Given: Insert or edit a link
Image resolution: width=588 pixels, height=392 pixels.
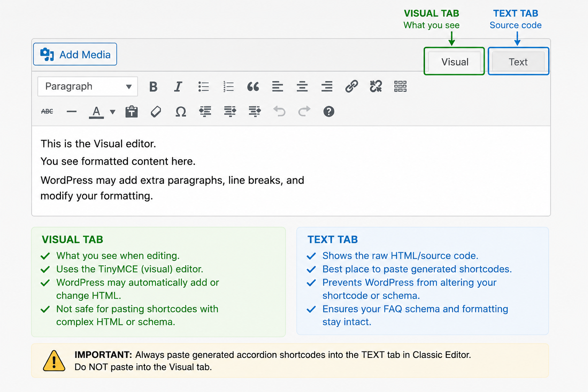Looking at the screenshot, I should click(351, 87).
